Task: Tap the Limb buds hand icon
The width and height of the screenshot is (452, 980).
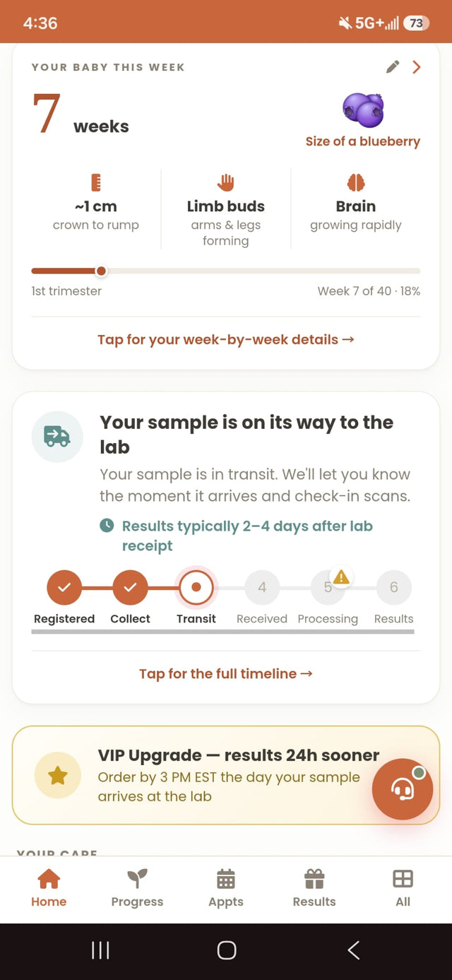Action: 226,183
